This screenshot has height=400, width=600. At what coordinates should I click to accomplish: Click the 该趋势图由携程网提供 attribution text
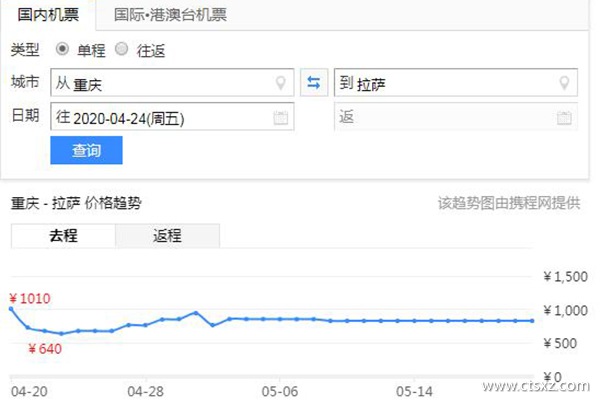pyautogui.click(x=508, y=203)
